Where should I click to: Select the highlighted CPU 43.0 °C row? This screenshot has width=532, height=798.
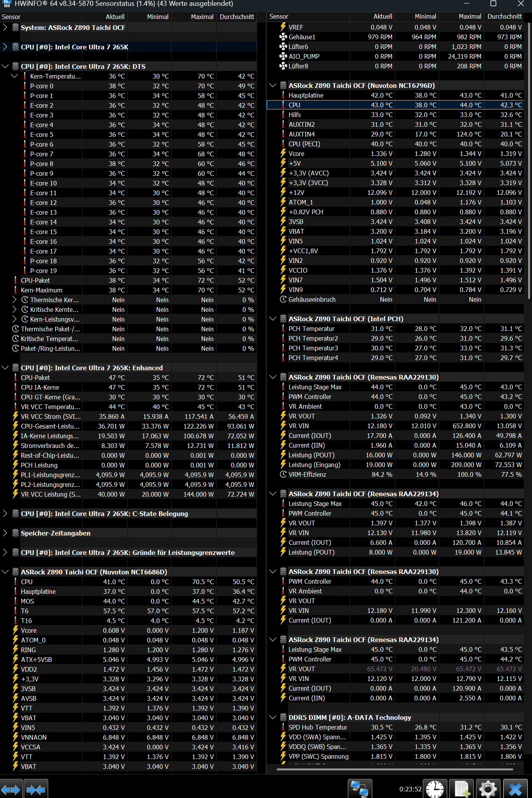pyautogui.click(x=396, y=105)
